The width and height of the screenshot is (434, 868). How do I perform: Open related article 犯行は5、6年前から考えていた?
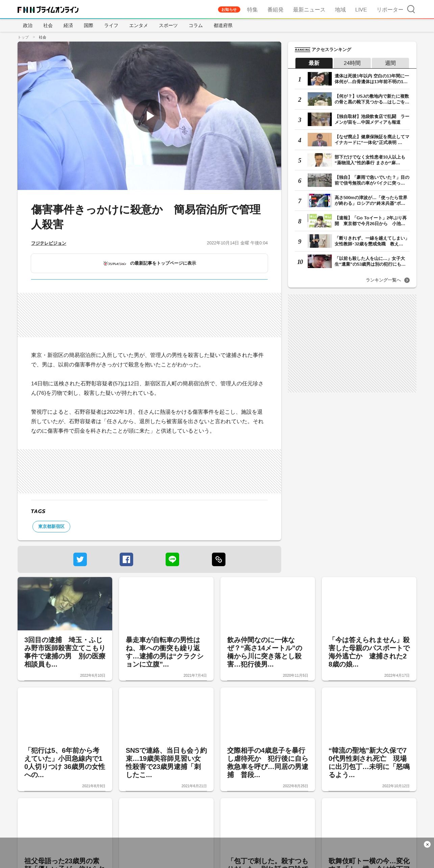point(65,739)
